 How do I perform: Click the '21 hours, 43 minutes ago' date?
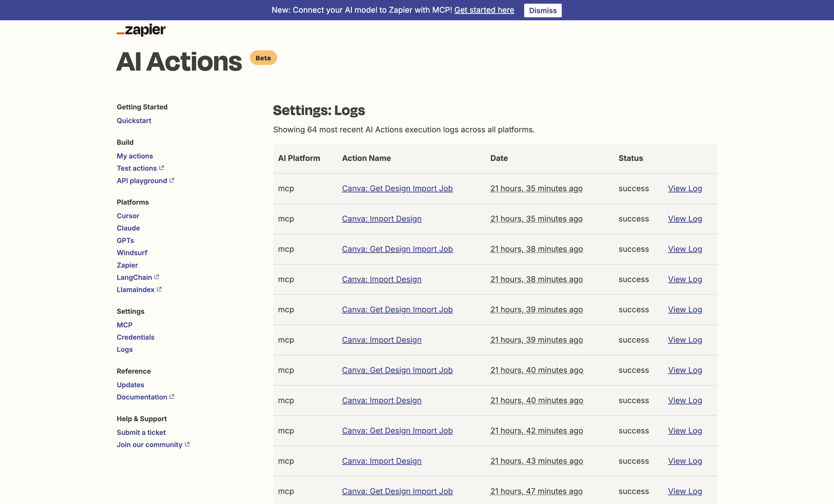point(536,461)
